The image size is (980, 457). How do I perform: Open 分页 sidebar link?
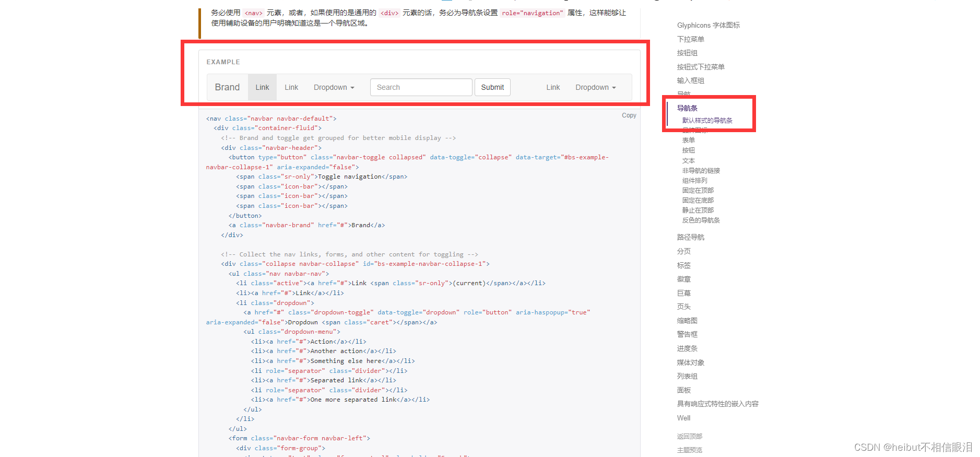point(683,251)
